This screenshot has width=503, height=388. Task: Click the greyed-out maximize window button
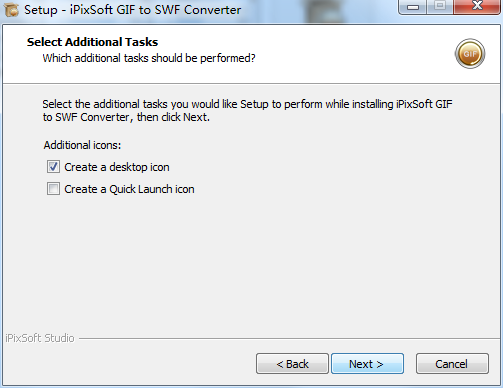coord(440,7)
